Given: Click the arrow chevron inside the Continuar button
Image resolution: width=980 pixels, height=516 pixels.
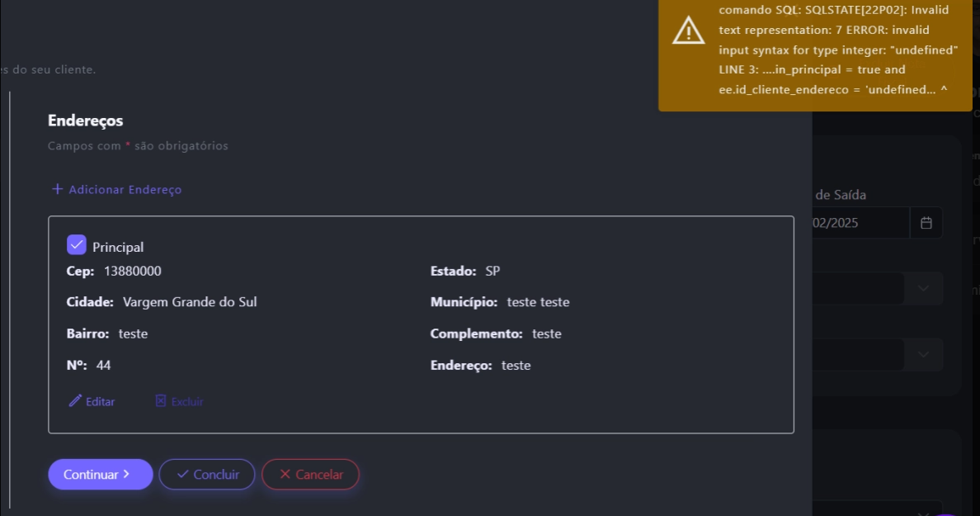Looking at the screenshot, I should tap(126, 475).
